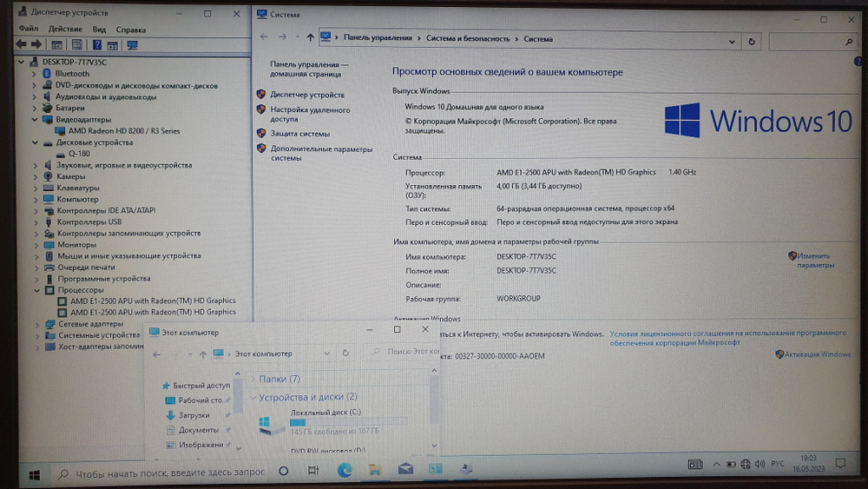Open the Файл menu in Device Manager
Image resolution: width=868 pixels, height=489 pixels.
(x=29, y=29)
